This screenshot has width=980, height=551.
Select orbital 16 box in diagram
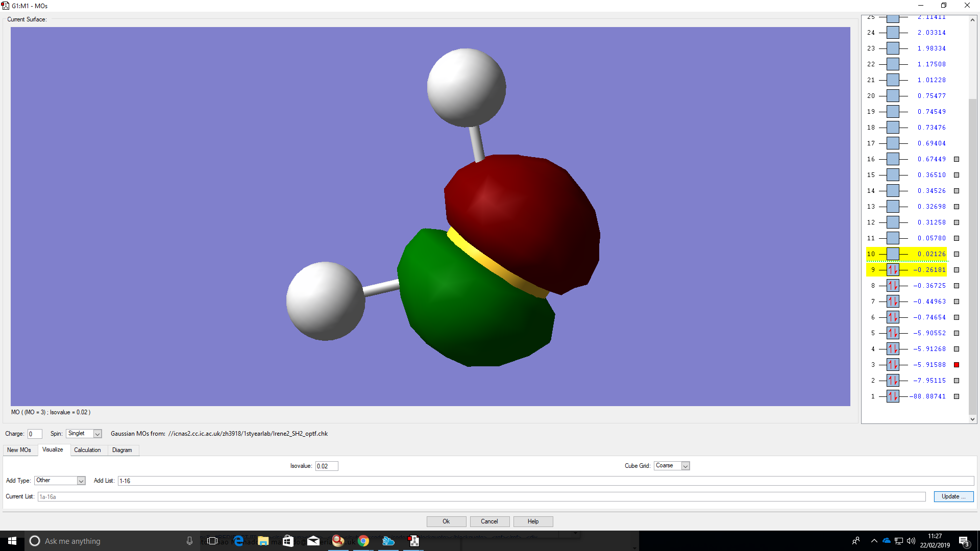893,159
